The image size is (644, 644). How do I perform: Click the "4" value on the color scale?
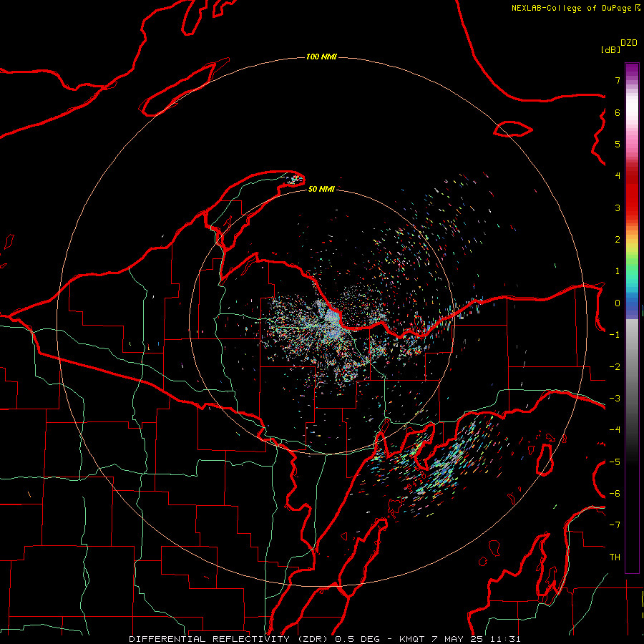coord(618,176)
